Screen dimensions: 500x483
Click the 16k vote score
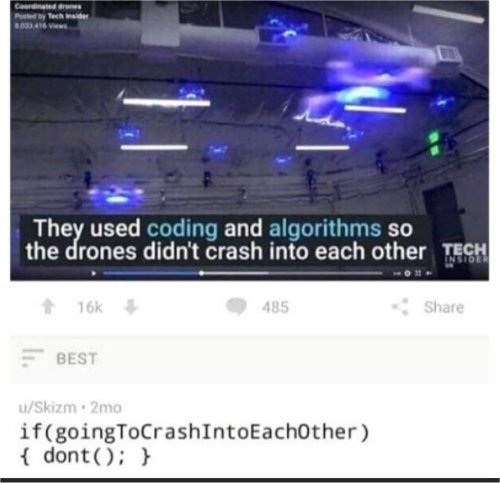pos(90,307)
